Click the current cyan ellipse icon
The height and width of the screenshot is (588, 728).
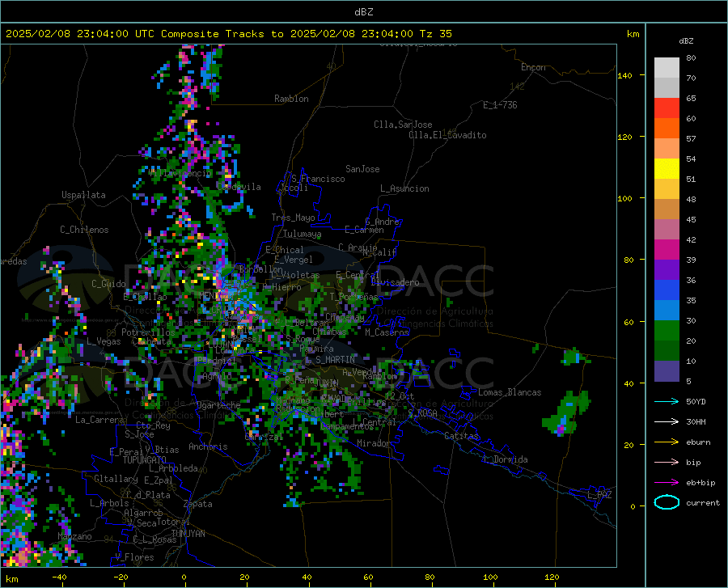(667, 502)
